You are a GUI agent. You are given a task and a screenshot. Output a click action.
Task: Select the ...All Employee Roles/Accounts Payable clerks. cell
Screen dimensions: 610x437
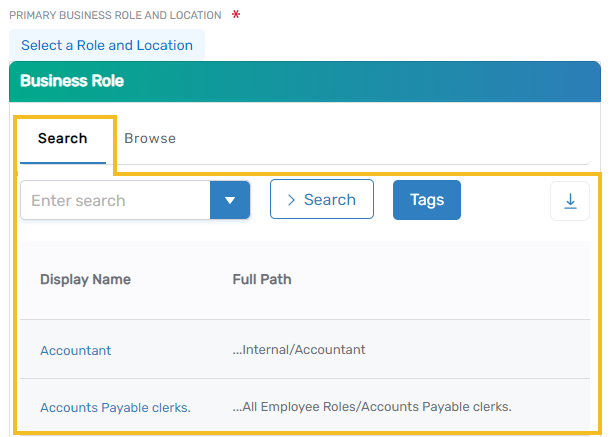pyautogui.click(x=372, y=407)
